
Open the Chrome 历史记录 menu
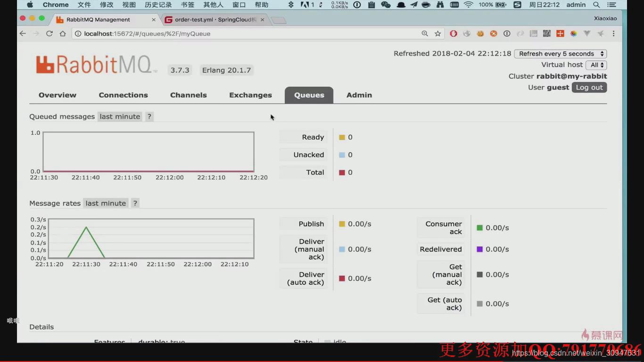click(158, 5)
